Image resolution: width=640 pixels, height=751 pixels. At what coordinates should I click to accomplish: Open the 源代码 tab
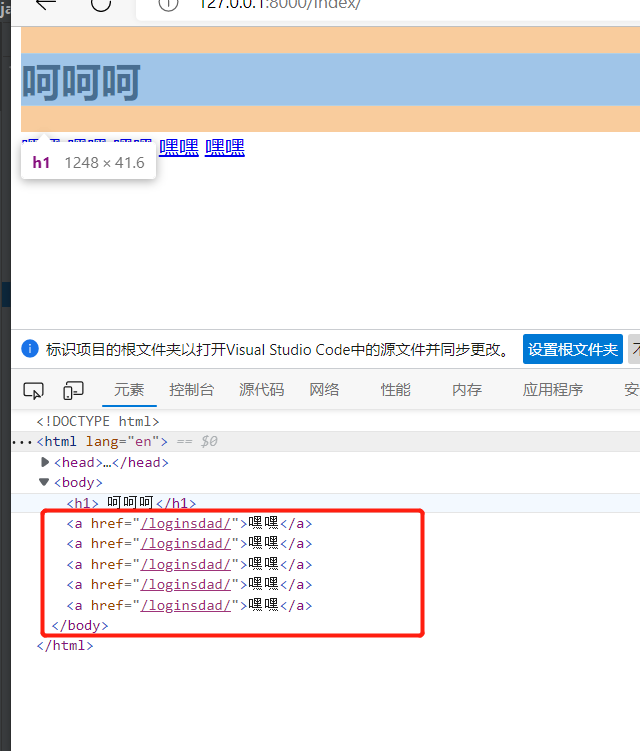point(262,390)
